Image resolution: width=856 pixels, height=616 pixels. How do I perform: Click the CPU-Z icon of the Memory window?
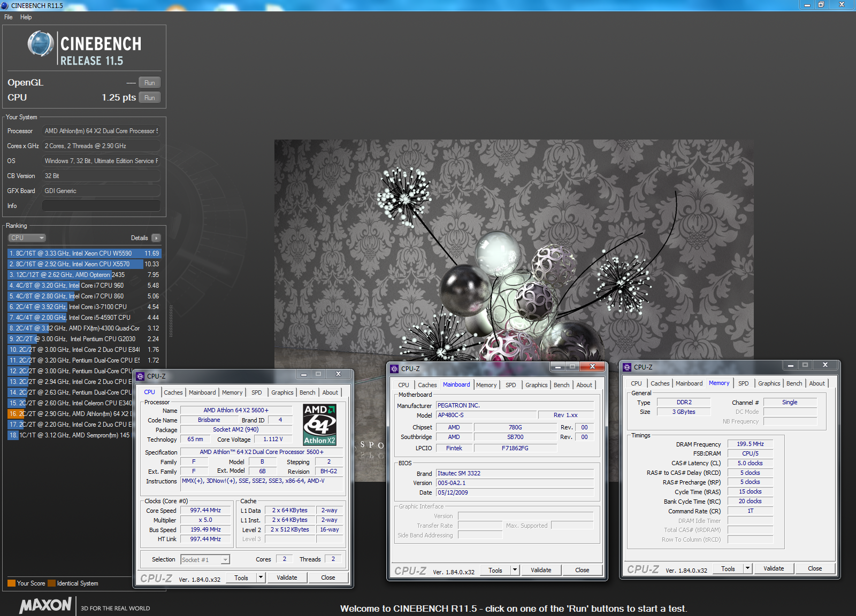(627, 367)
